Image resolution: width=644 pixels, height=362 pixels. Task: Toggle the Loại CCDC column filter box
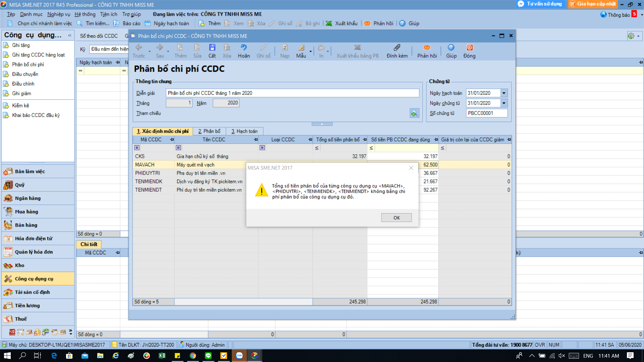tap(262, 147)
